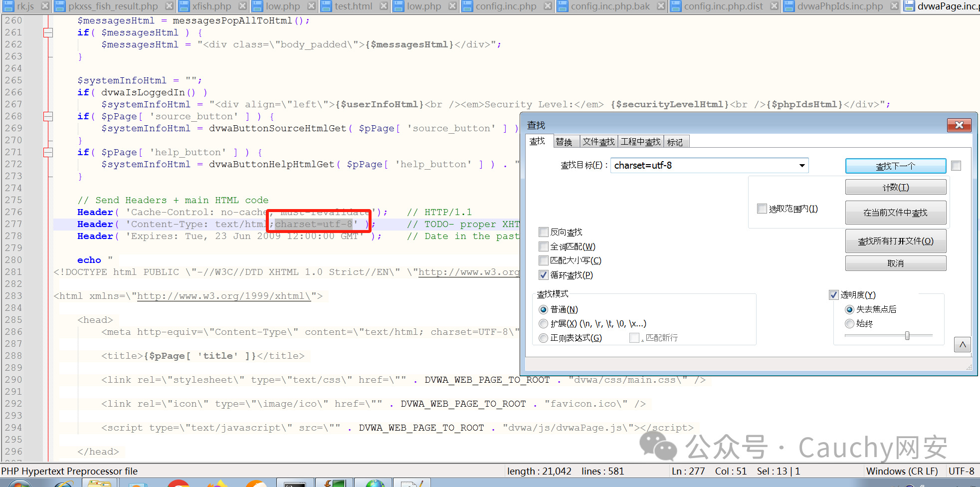Collapse the code fold at line 261
Screen dimensions: 980x487
48,33
